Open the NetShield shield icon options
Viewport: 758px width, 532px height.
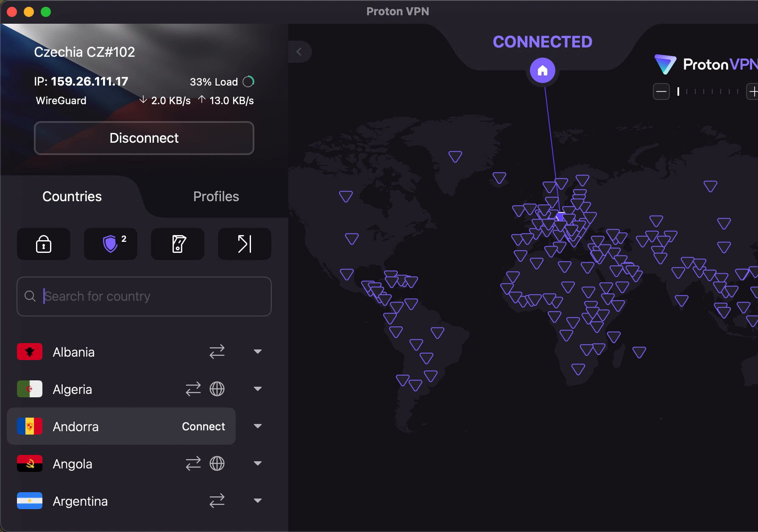(111, 244)
